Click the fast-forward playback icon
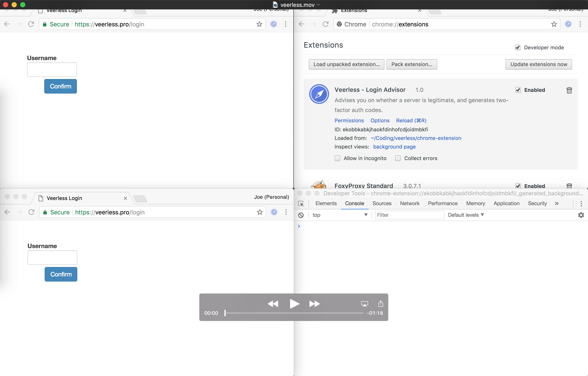 [x=314, y=304]
